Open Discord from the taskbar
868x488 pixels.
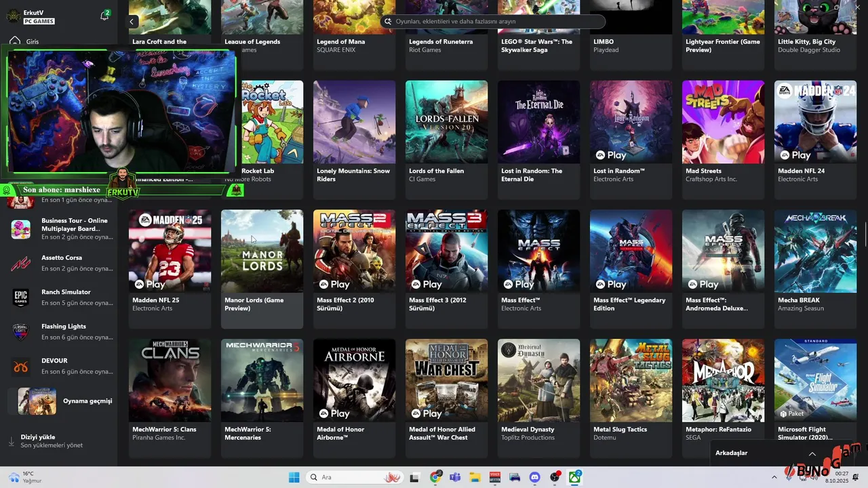(x=534, y=477)
